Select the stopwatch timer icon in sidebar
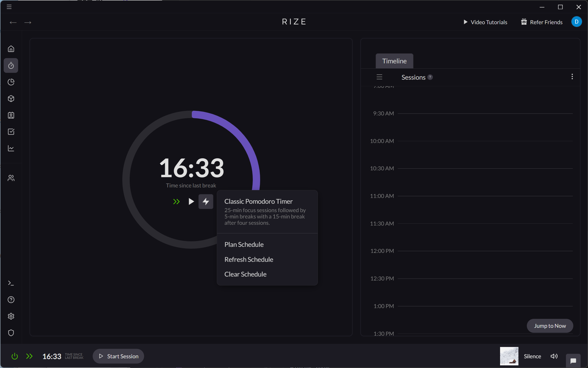The height and width of the screenshot is (368, 588). pyautogui.click(x=11, y=65)
